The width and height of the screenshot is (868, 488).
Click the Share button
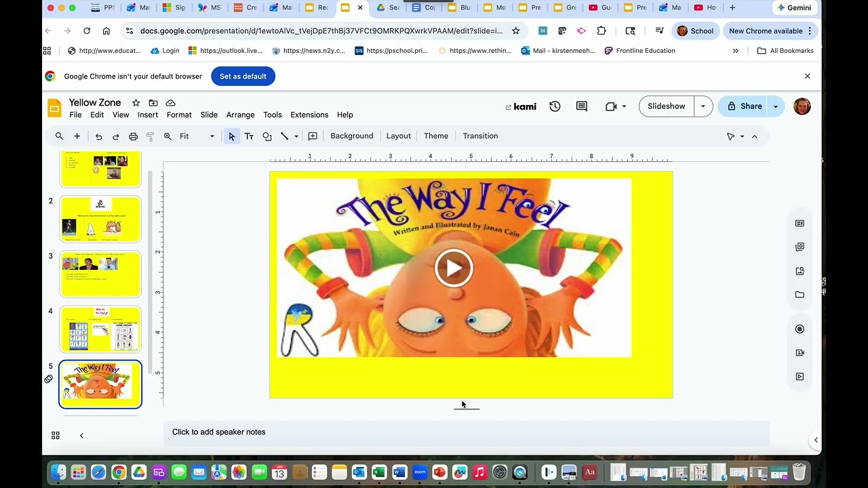pos(743,106)
